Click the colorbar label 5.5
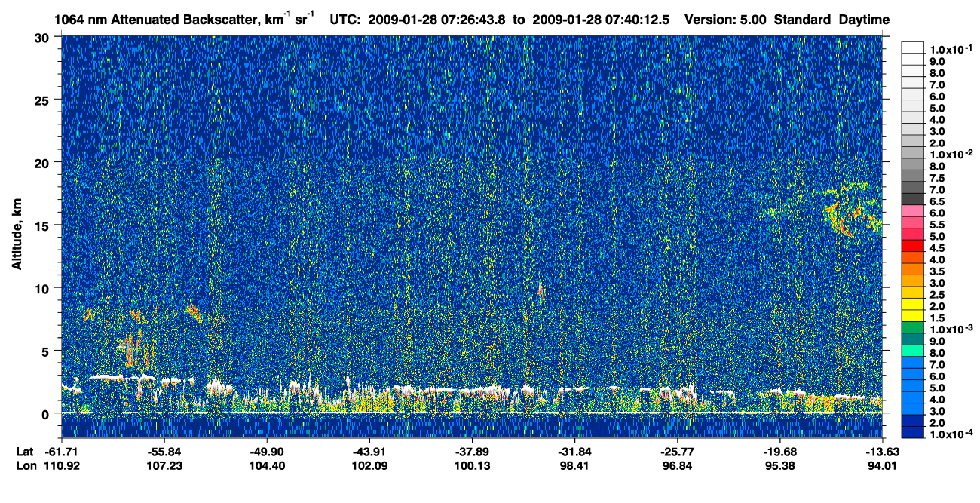Viewport: 980px width, 503px height. pyautogui.click(x=937, y=225)
